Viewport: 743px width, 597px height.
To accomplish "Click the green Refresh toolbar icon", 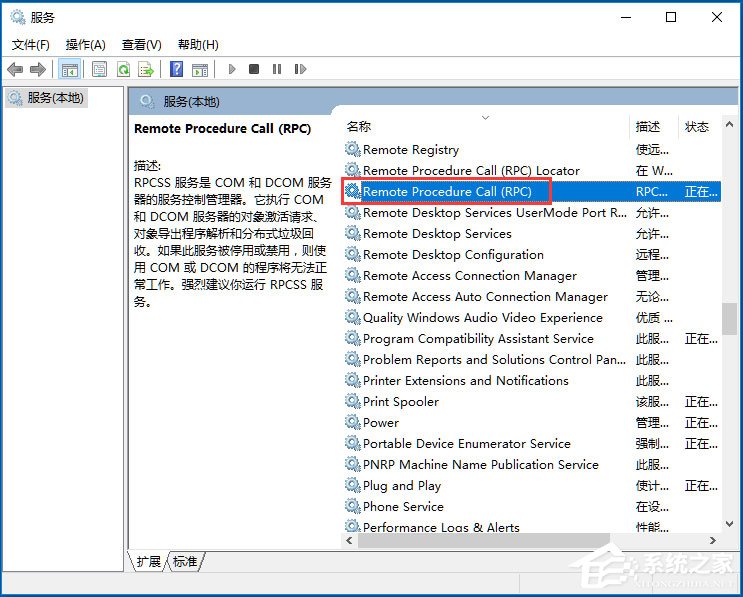I will coord(123,69).
